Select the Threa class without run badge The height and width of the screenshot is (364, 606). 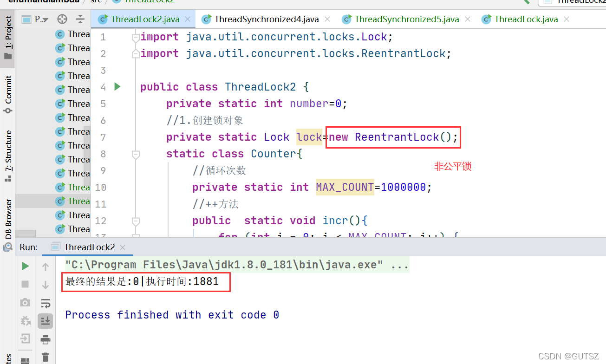72,34
